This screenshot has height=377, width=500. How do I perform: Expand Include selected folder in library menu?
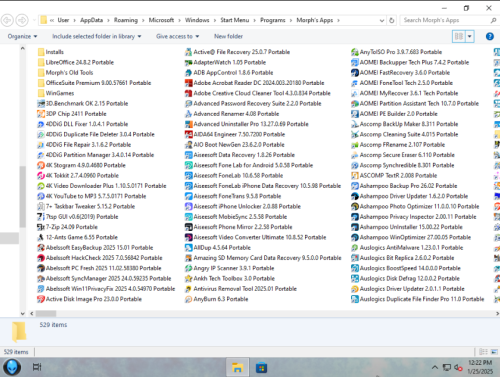[x=97, y=36]
